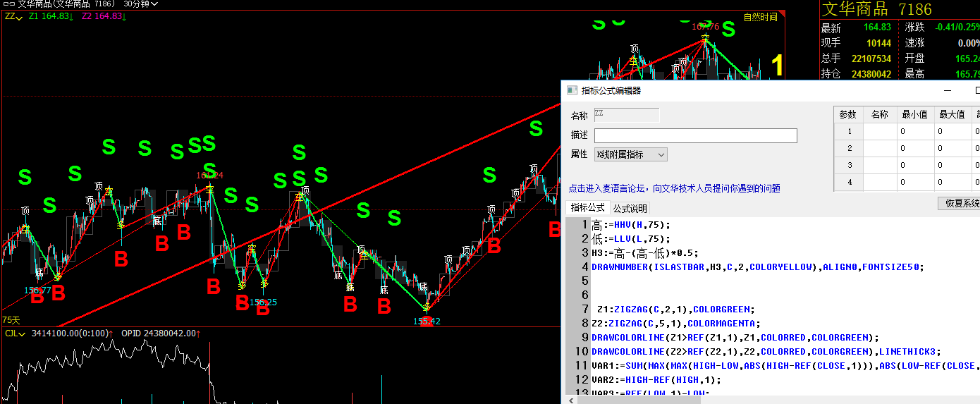Click line 12 VAR2:=HIGH-REF(HIGH,1) code

pos(656,380)
